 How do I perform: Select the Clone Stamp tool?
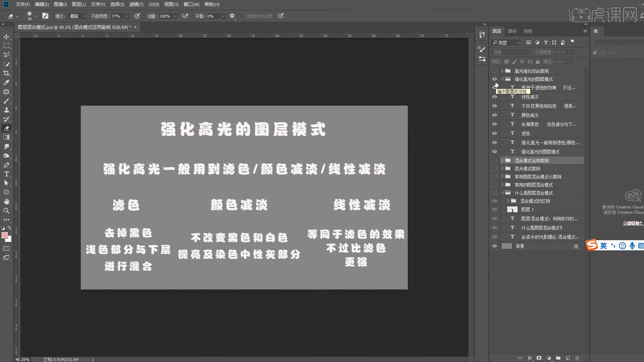pos(6,110)
